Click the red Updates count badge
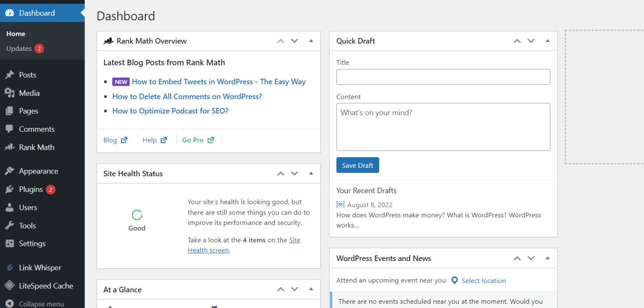This screenshot has width=644, height=308. 39,48
